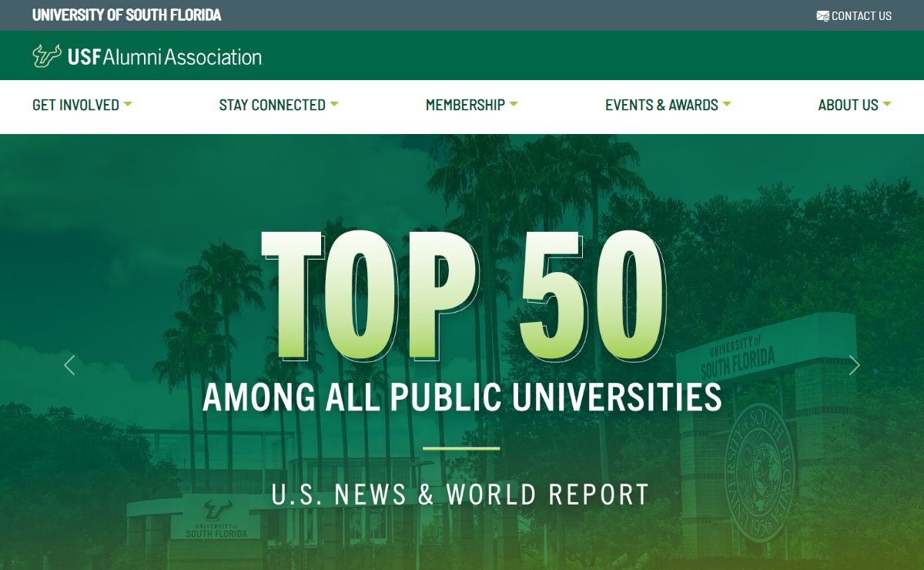Click the Contact Us envelope icon
Screen dimensions: 924x570
822,15
